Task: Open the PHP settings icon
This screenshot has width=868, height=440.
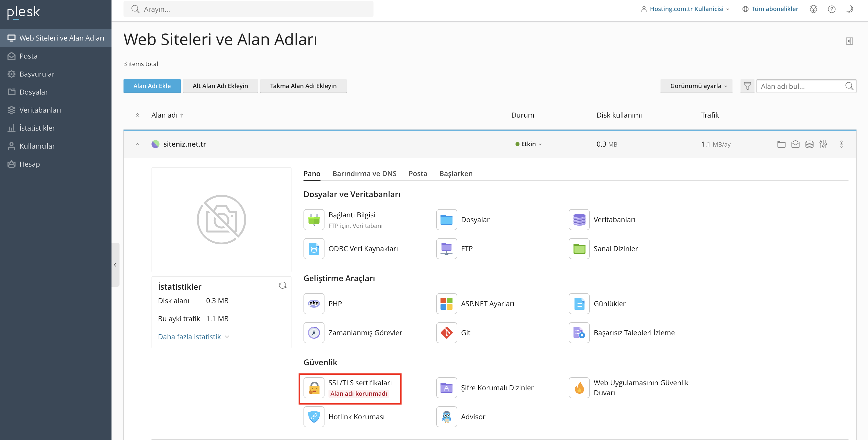Action: (x=314, y=303)
